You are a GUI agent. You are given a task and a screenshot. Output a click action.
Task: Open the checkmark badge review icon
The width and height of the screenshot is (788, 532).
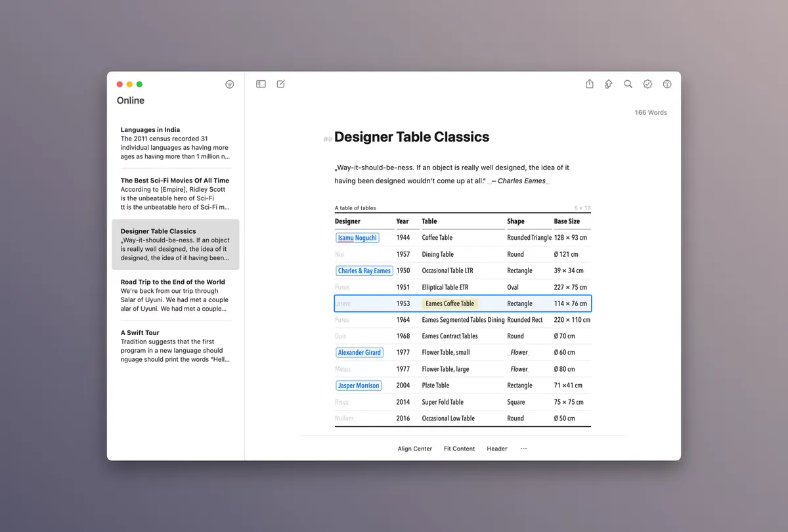coord(648,84)
